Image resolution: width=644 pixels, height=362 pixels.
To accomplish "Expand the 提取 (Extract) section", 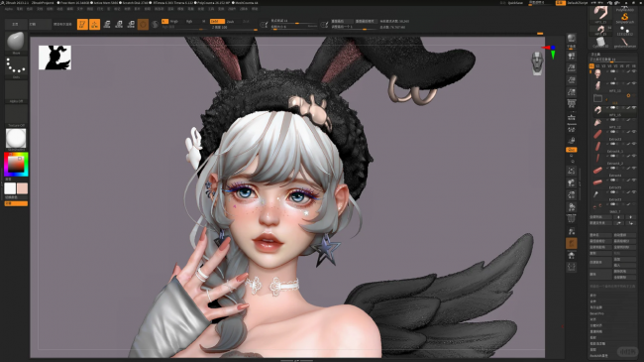I will pyautogui.click(x=593, y=350).
